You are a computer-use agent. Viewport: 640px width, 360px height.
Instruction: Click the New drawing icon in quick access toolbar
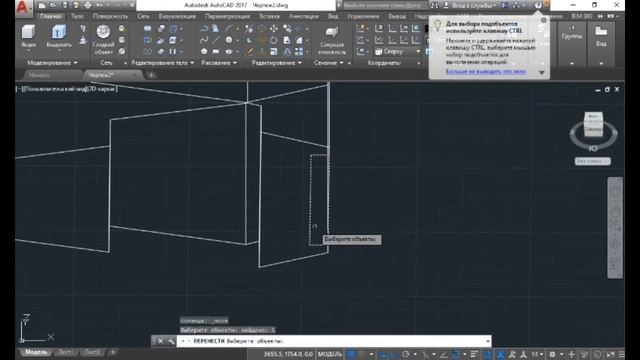(x=42, y=5)
